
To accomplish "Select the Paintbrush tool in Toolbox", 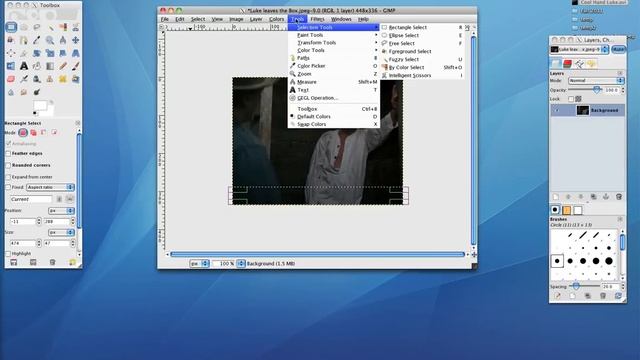I will click(76, 66).
